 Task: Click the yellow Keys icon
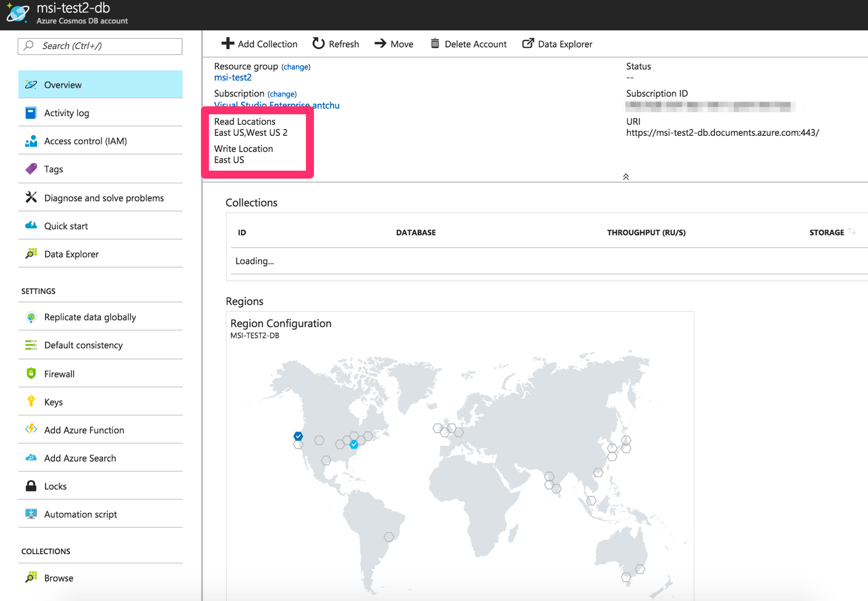(31, 401)
